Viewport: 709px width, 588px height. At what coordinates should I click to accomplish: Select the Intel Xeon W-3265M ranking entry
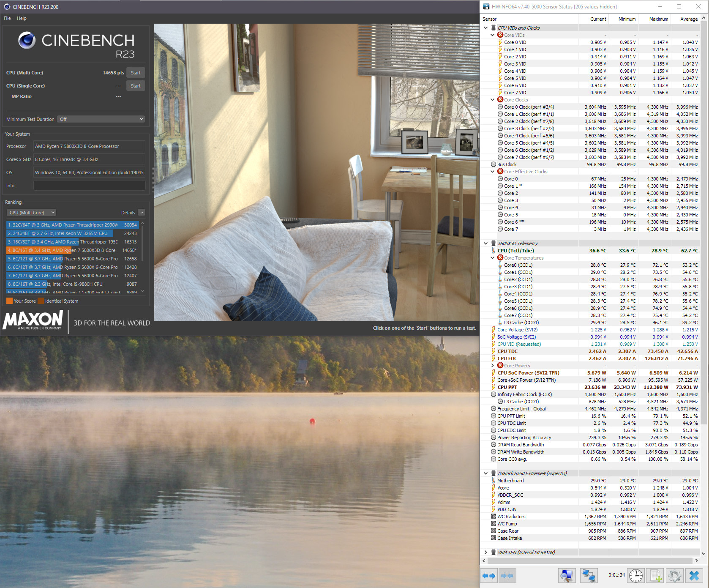coord(73,233)
